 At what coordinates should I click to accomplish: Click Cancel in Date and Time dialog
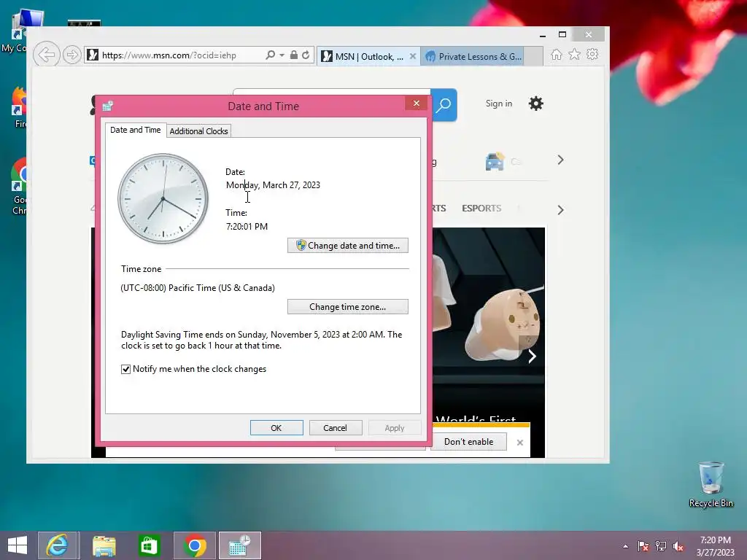tap(335, 427)
